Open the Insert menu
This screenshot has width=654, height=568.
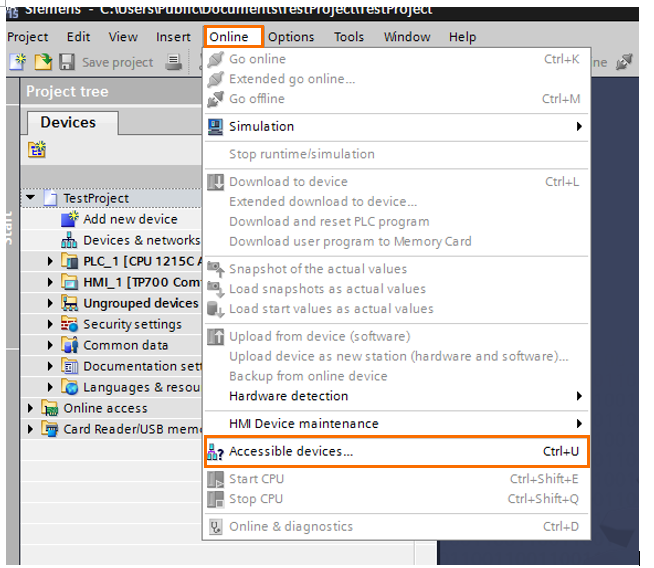tap(173, 37)
